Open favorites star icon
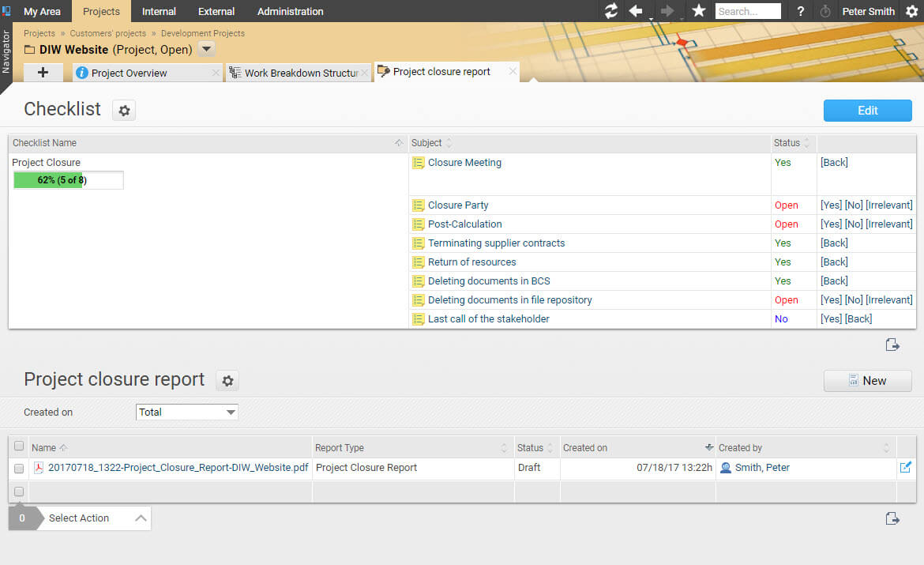The height and width of the screenshot is (565, 924). [x=698, y=11]
